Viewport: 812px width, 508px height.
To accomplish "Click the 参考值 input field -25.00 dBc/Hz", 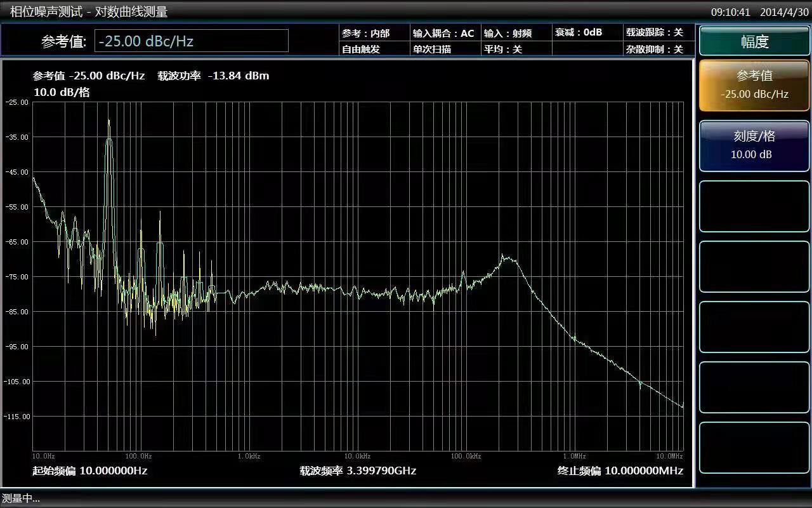I will [191, 41].
